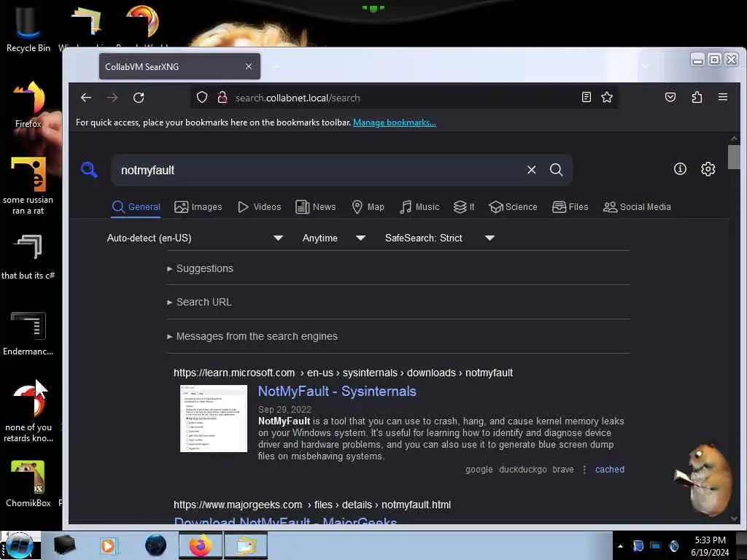The height and width of the screenshot is (560, 747).
Task: Open the tracking protection shield icon
Action: [x=202, y=98]
